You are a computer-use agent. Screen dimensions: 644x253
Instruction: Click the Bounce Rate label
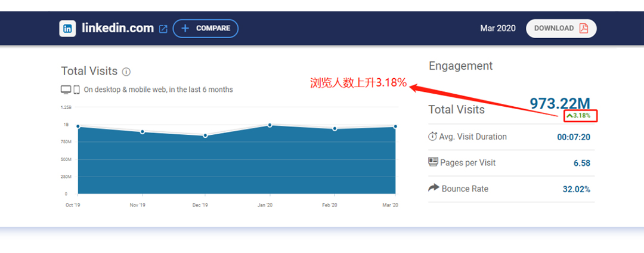(x=465, y=189)
